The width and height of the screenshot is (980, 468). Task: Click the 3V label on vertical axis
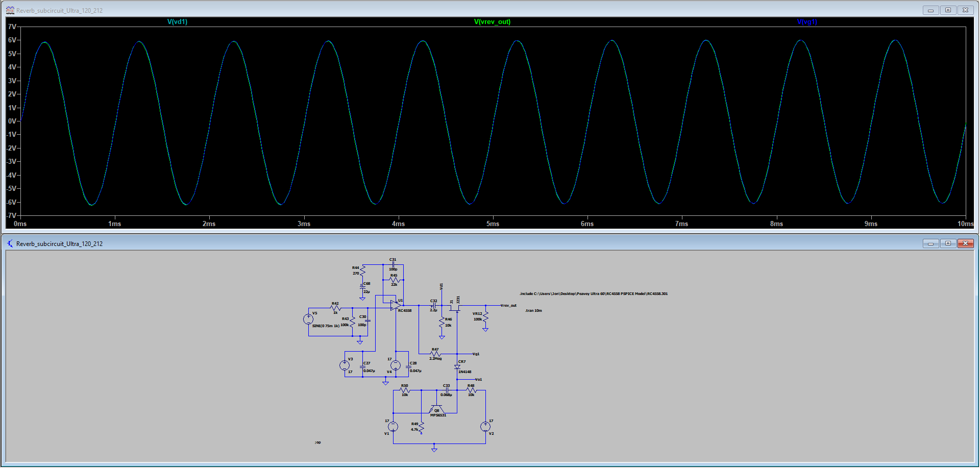click(x=12, y=81)
